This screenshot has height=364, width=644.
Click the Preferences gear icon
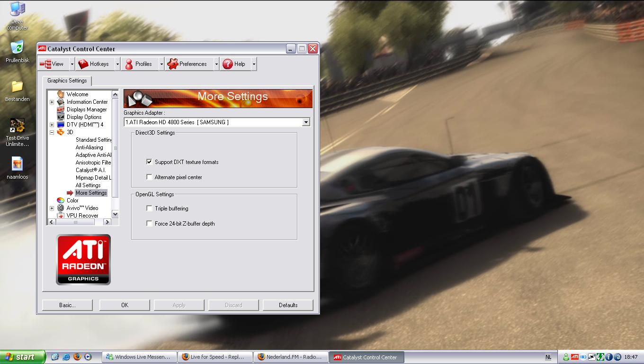pos(172,64)
